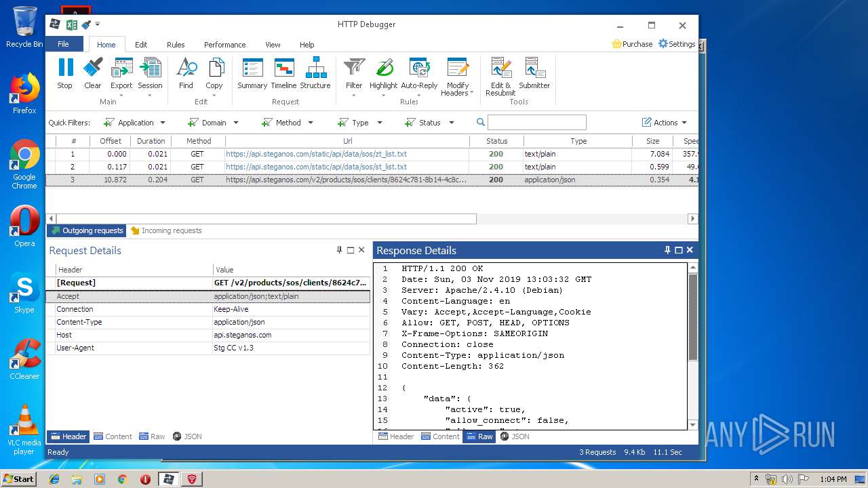
Task: Click the Purchase link
Action: pyautogui.click(x=632, y=44)
